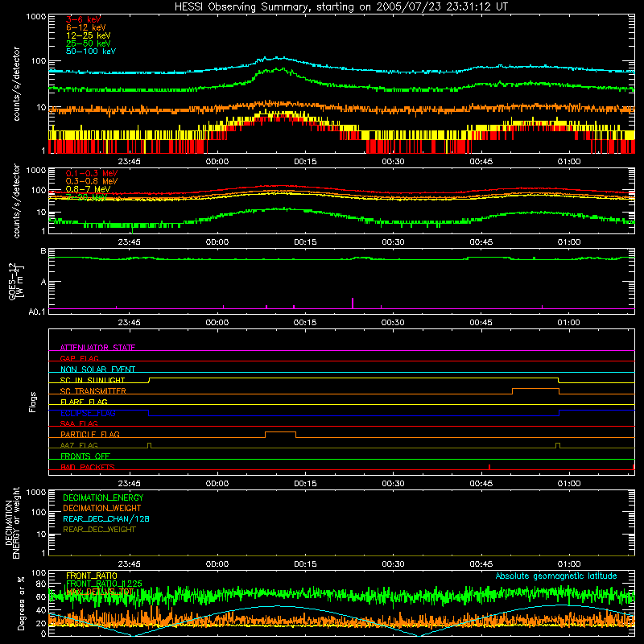Click the 0.8-7 MeV legend label

coord(88,189)
